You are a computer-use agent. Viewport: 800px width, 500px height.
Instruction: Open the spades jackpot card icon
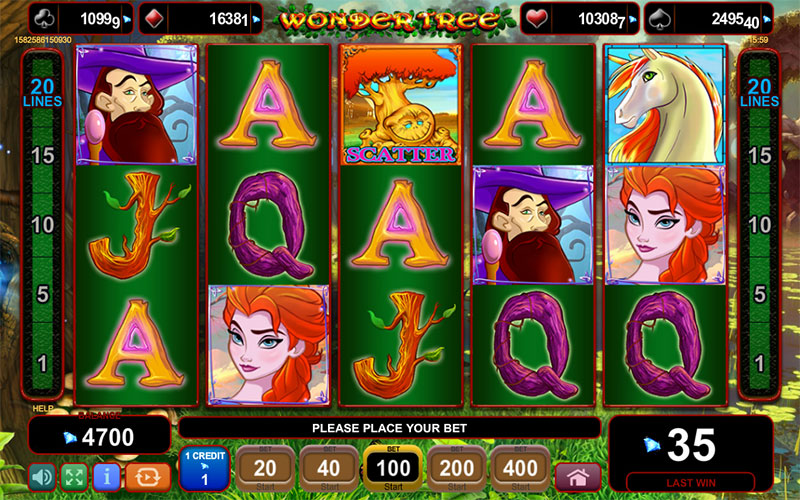pyautogui.click(x=660, y=19)
